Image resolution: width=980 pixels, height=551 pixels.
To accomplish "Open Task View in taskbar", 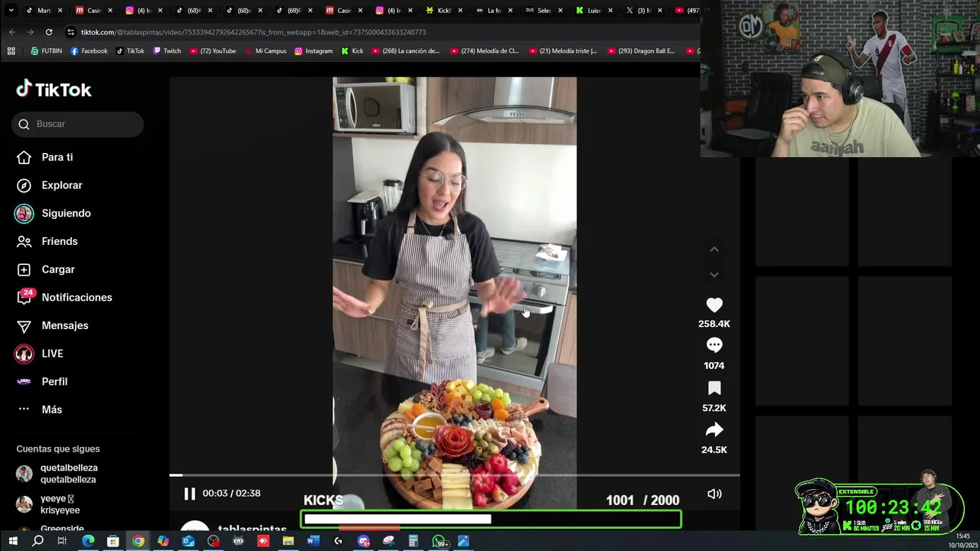I will click(x=62, y=541).
